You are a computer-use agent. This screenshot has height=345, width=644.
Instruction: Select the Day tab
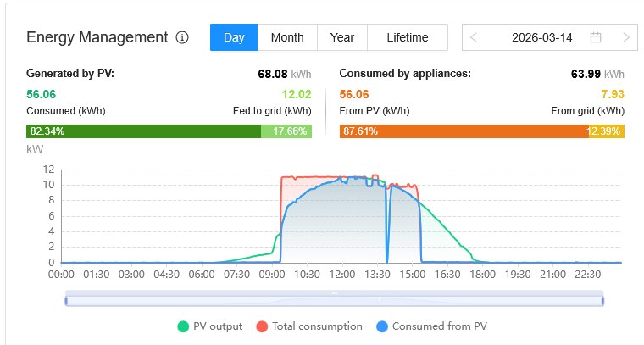[x=234, y=37]
